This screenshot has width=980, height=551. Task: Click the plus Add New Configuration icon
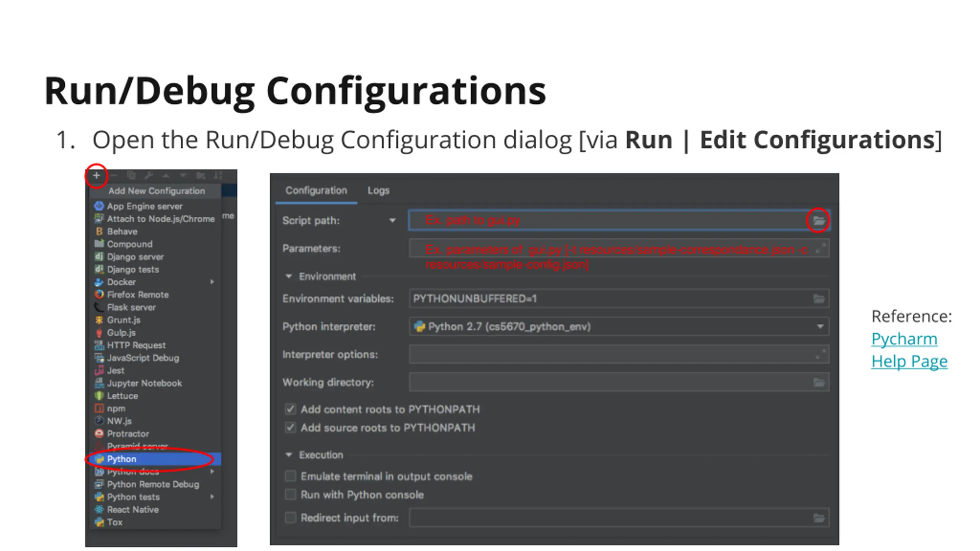pos(96,176)
